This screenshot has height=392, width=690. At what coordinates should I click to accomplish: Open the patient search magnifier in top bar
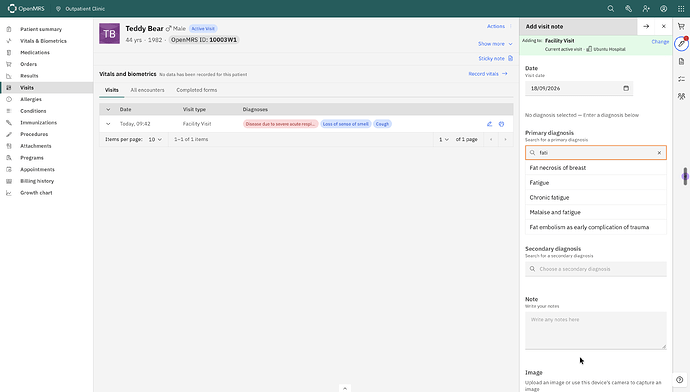611,8
